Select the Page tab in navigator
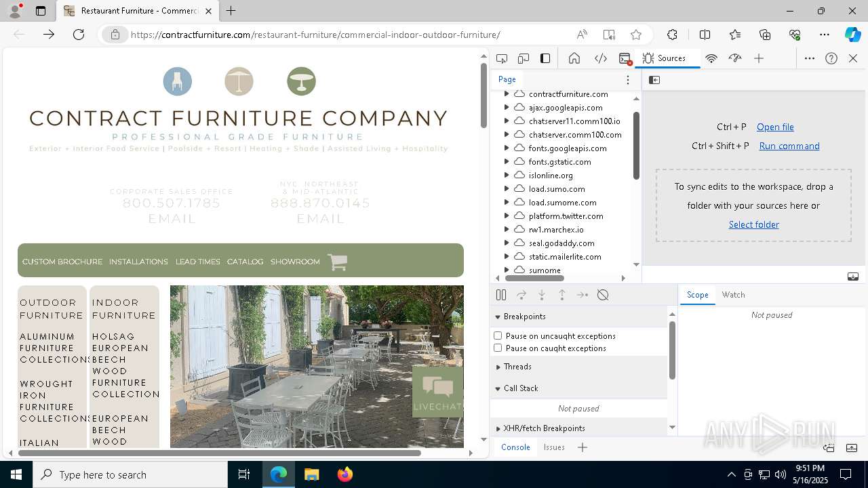 click(x=507, y=79)
